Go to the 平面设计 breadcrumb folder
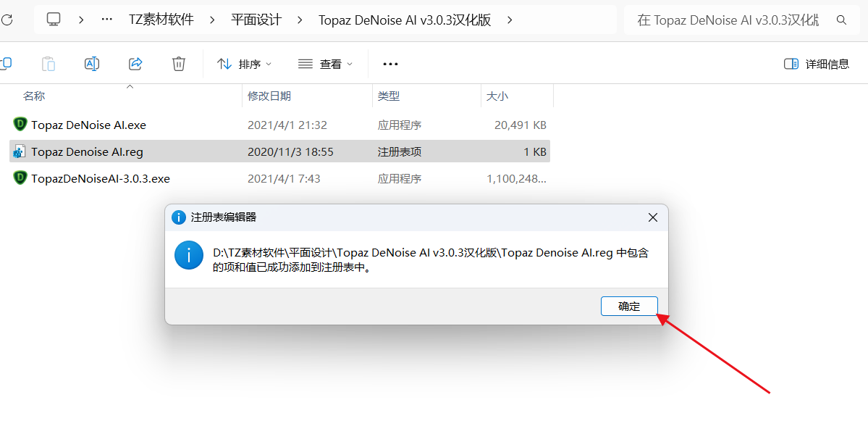Viewport: 868px width, 421px height. [256, 20]
